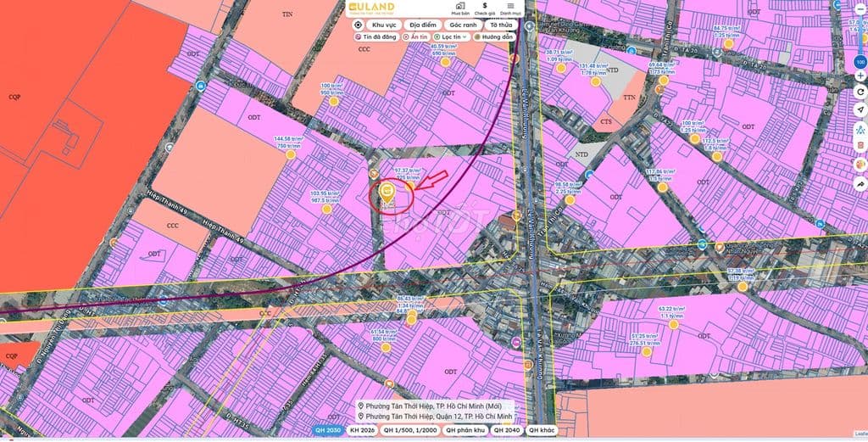Select the measure drawing compass tool
The height and width of the screenshot is (442, 868).
coord(860,130)
